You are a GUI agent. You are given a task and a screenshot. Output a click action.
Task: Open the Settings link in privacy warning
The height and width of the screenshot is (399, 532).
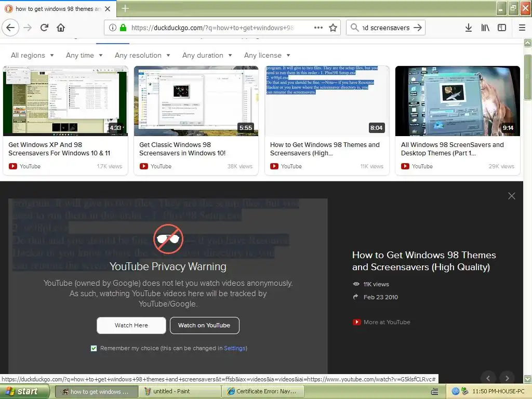click(x=234, y=348)
